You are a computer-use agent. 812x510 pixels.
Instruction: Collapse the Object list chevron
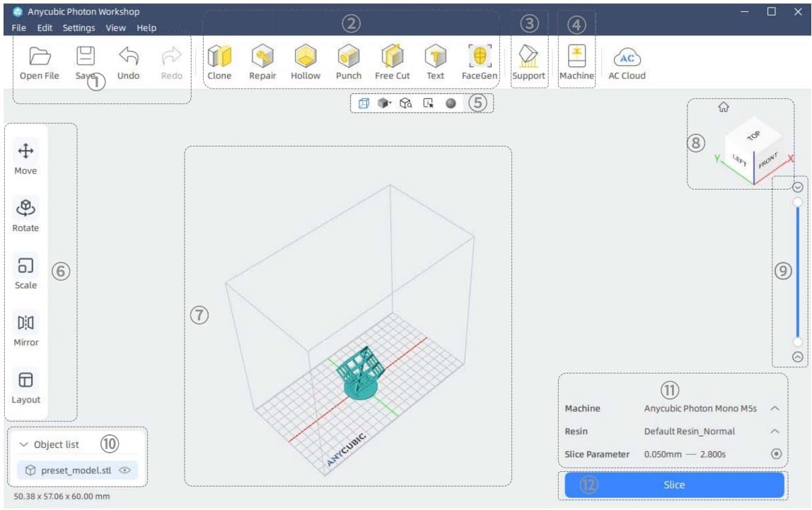tap(23, 444)
